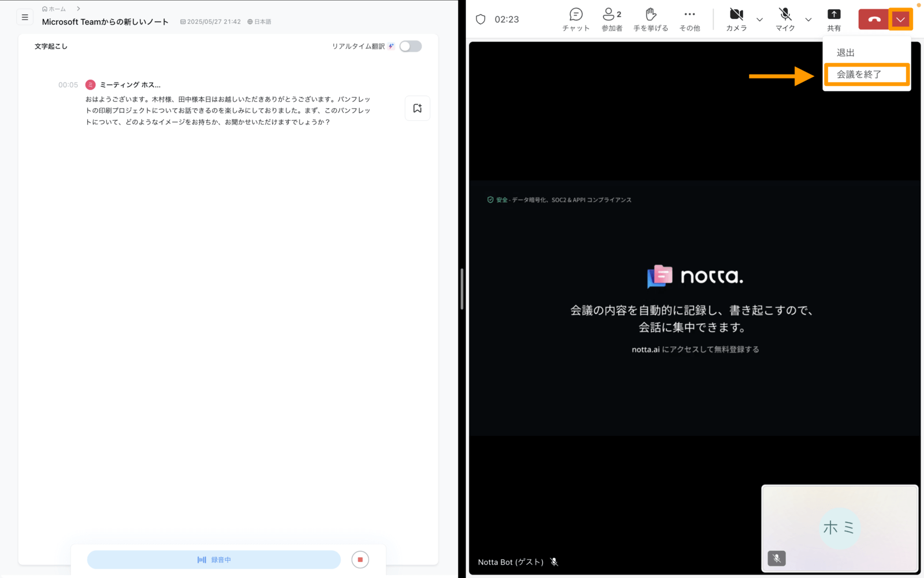Click the notta.ai にアクセスして無料登録する text

(x=695, y=349)
